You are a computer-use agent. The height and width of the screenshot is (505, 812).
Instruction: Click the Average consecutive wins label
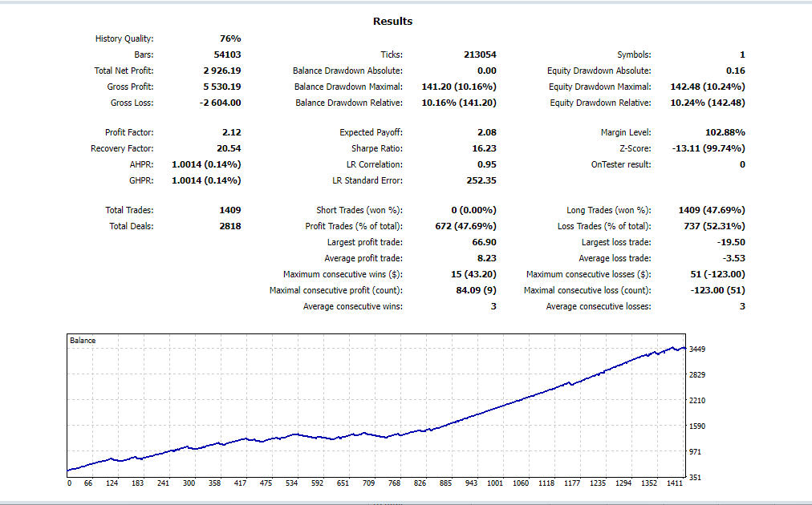tap(353, 306)
